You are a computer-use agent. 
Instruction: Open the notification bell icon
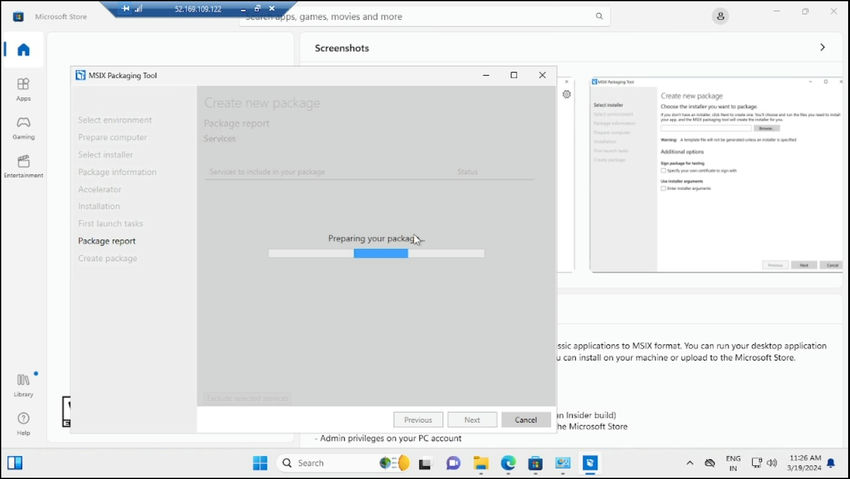pos(830,463)
